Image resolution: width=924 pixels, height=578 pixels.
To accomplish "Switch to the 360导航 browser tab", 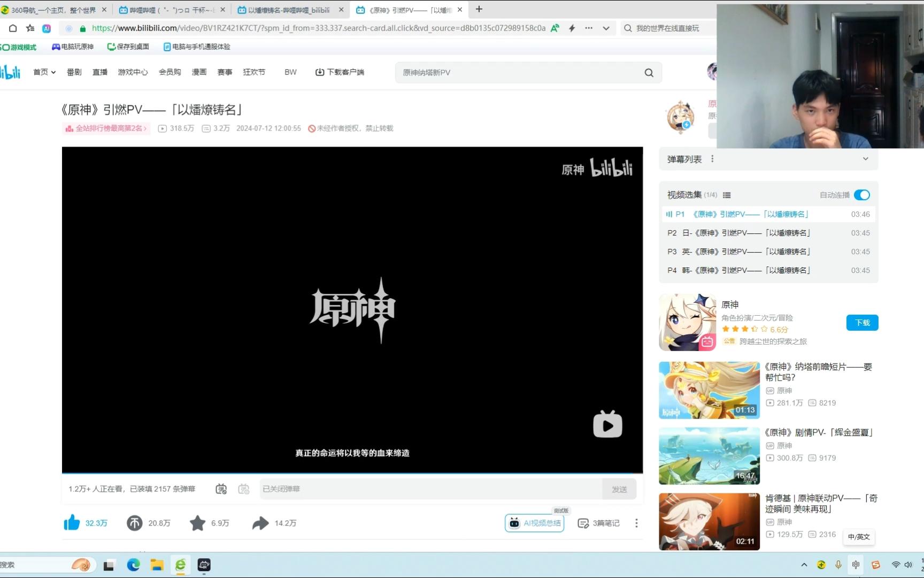I will click(x=53, y=10).
